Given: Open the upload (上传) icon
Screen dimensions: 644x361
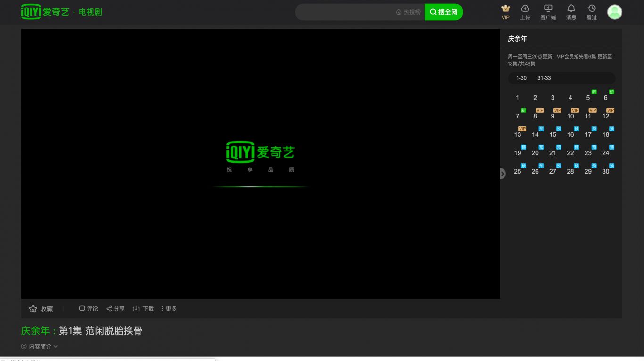Looking at the screenshot, I should pyautogui.click(x=525, y=12).
